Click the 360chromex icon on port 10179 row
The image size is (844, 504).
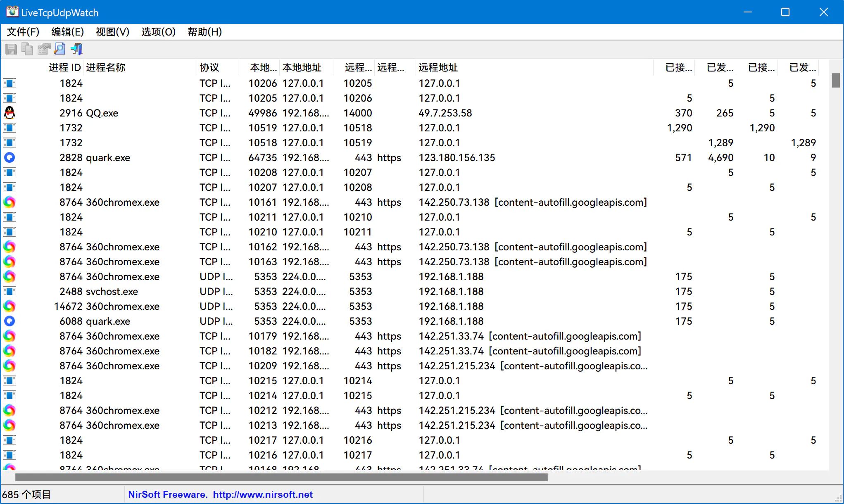[x=10, y=336]
